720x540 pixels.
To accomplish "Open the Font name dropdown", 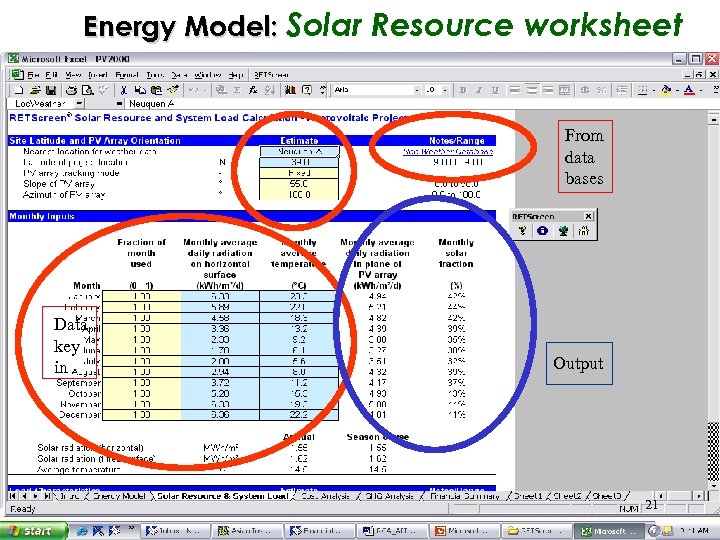I will coord(416,90).
